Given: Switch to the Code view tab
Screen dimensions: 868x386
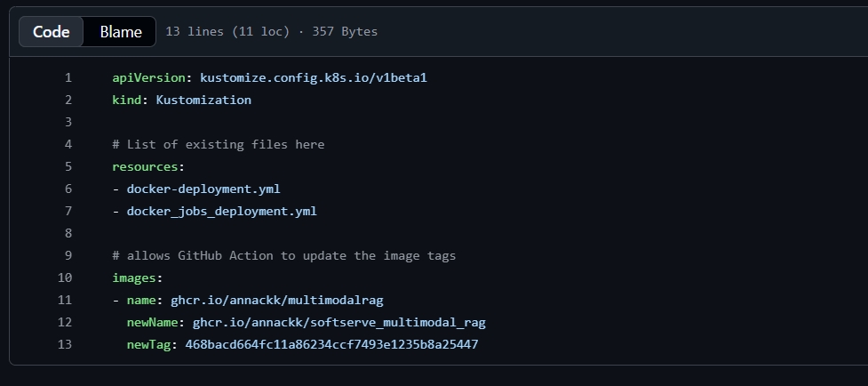Looking at the screenshot, I should pyautogui.click(x=52, y=31).
